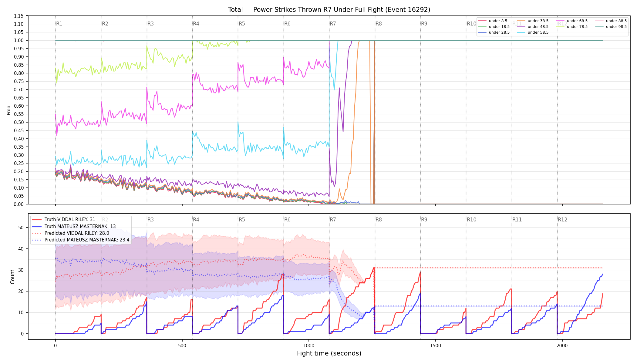Image resolution: width=637 pixels, height=364 pixels.
Task: Click the "50" tick on the Count axis
Action: pos(21,227)
